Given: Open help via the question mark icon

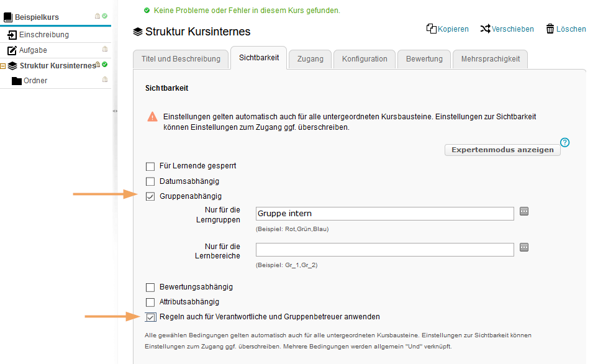Looking at the screenshot, I should pyautogui.click(x=565, y=142).
